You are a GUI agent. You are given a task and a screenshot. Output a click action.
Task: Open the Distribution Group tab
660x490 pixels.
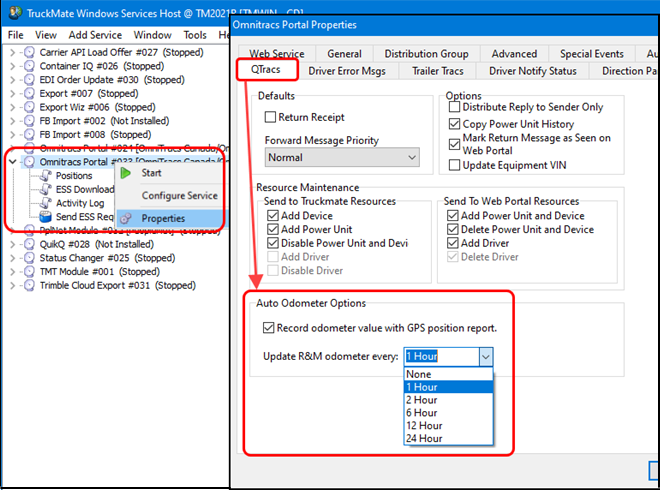pos(426,54)
